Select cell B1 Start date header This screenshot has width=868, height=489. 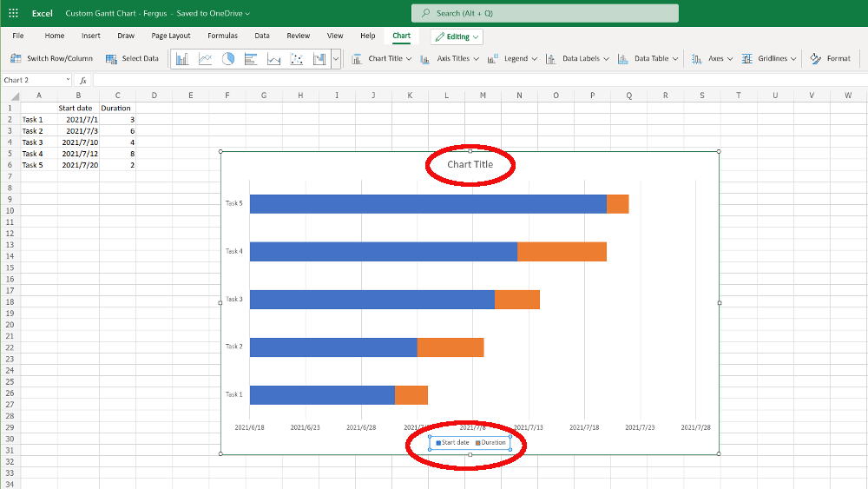coord(78,108)
